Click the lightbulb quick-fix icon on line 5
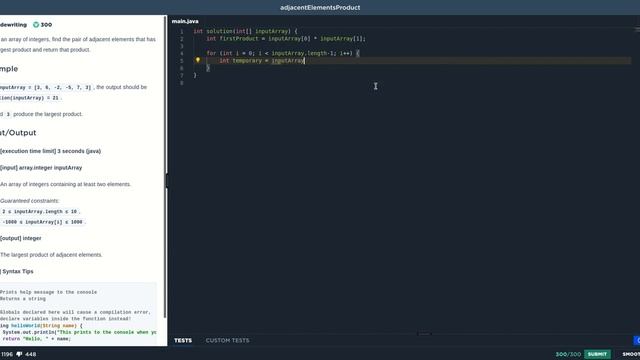The height and width of the screenshot is (360, 640). click(198, 60)
